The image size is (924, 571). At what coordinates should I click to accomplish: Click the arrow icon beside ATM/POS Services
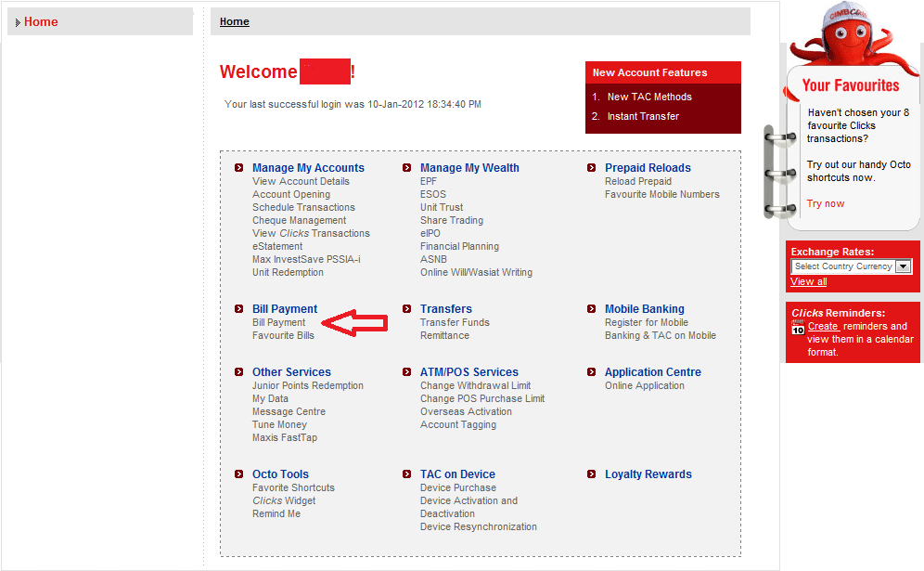406,371
